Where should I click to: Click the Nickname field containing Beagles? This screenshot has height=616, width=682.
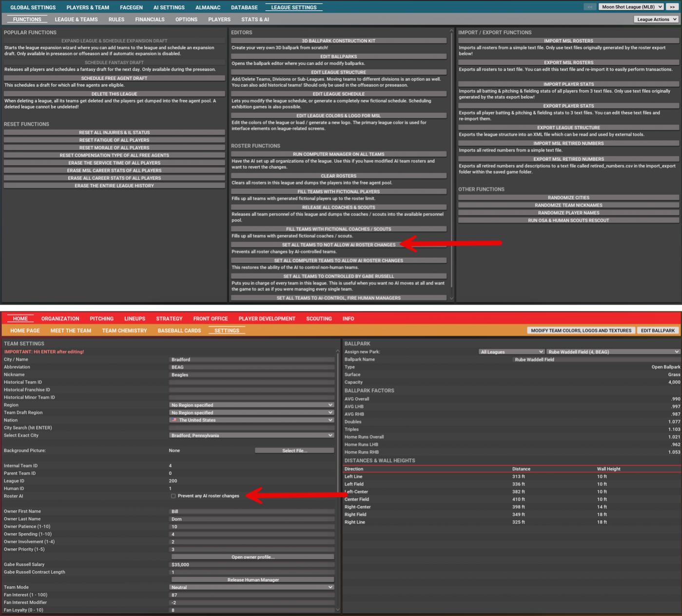pos(252,375)
